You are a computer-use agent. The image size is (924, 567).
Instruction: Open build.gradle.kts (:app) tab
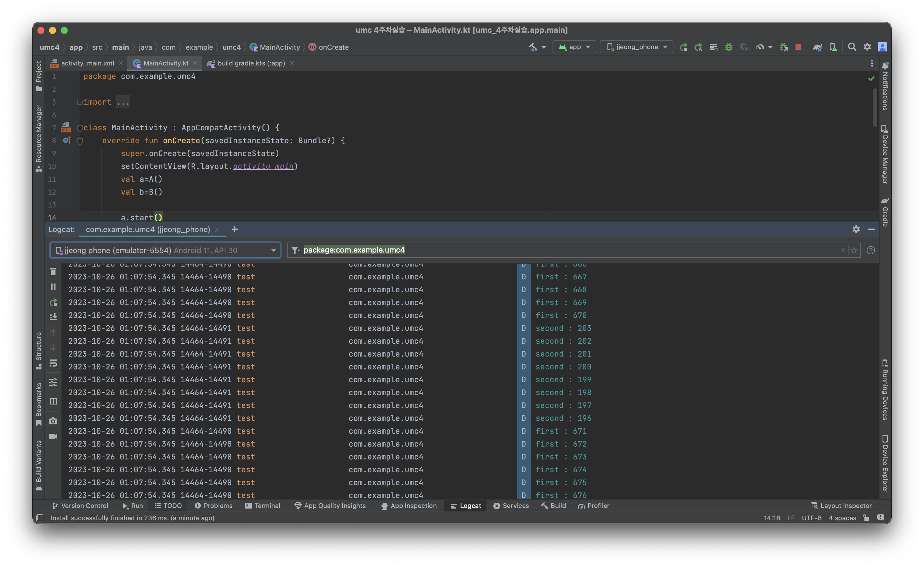251,63
